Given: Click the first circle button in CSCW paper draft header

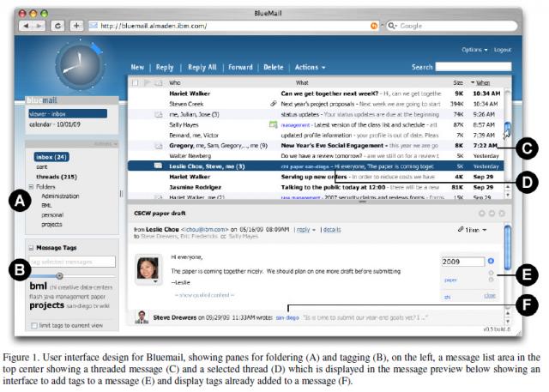Looking at the screenshot, I should (482, 213).
